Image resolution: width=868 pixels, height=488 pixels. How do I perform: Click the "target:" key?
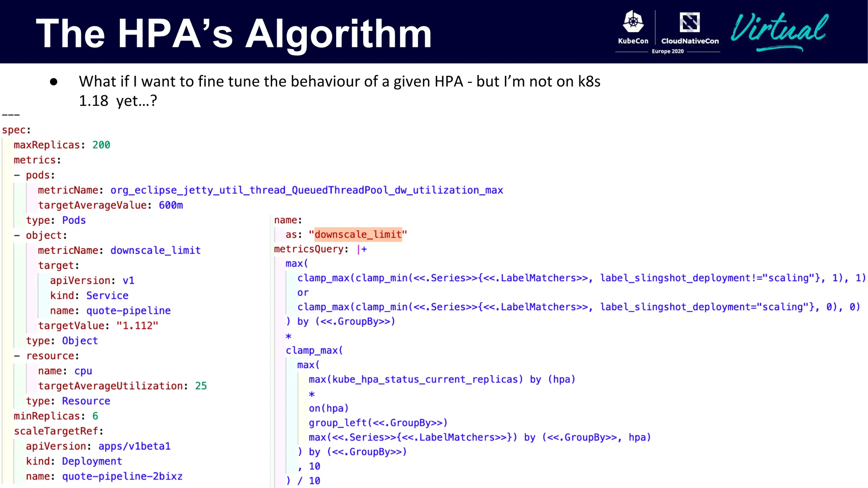click(x=58, y=266)
